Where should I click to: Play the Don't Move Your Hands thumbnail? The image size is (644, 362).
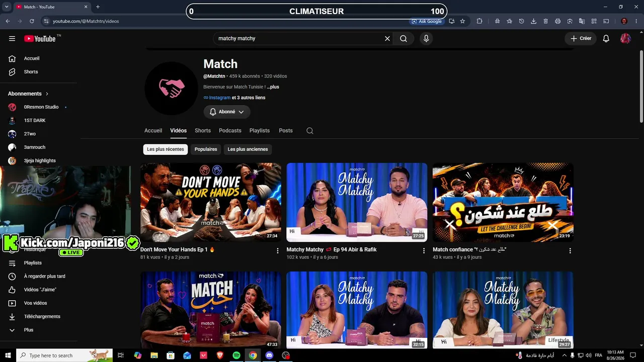click(x=211, y=202)
